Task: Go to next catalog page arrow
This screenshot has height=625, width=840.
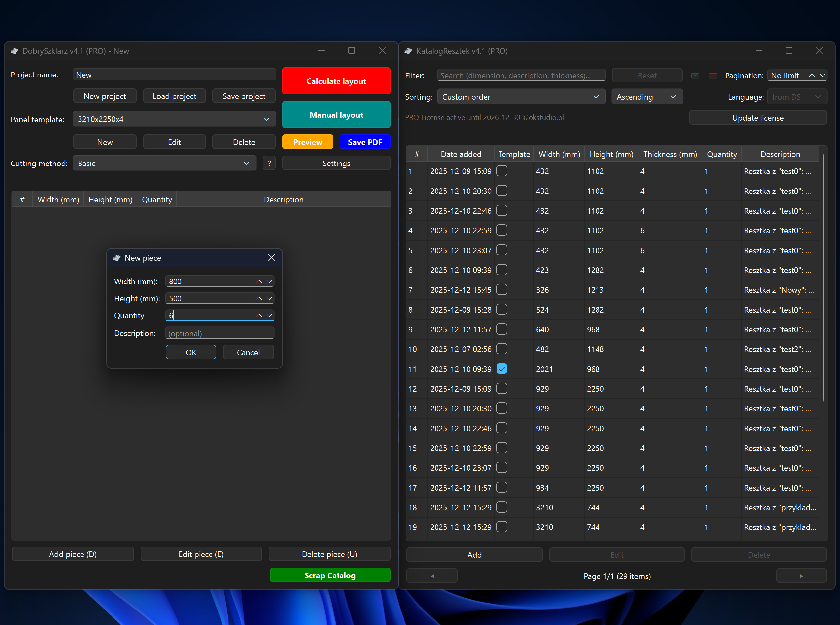Action: (801, 576)
